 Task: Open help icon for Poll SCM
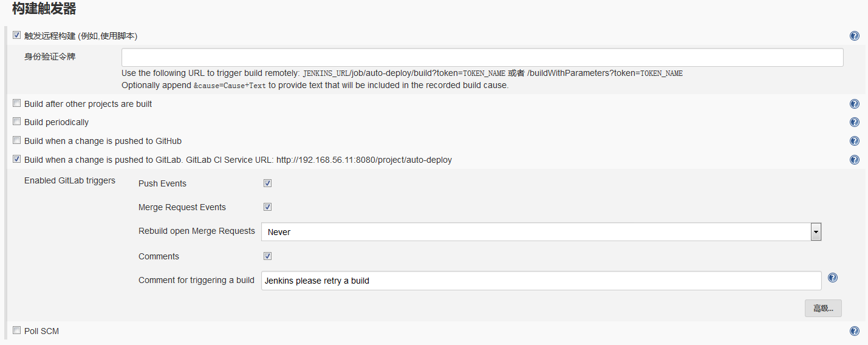click(855, 331)
